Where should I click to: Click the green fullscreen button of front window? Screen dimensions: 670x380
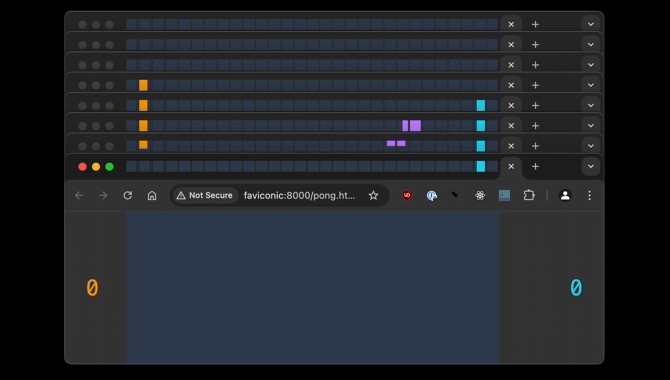[109, 167]
